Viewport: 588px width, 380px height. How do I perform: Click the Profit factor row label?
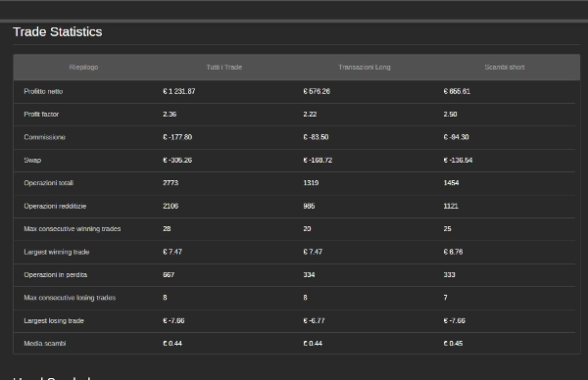coord(41,115)
